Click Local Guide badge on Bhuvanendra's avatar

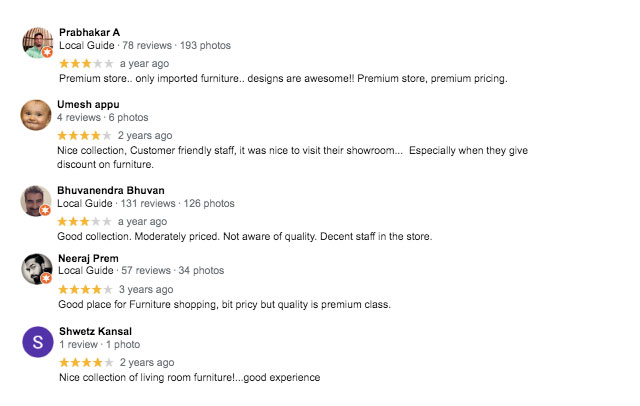(x=45, y=210)
